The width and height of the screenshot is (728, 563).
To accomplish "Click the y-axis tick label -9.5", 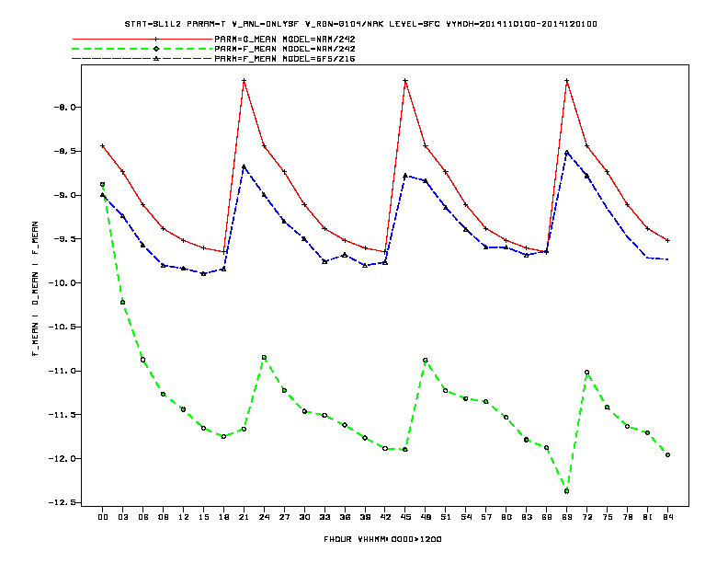I will coord(64,239).
